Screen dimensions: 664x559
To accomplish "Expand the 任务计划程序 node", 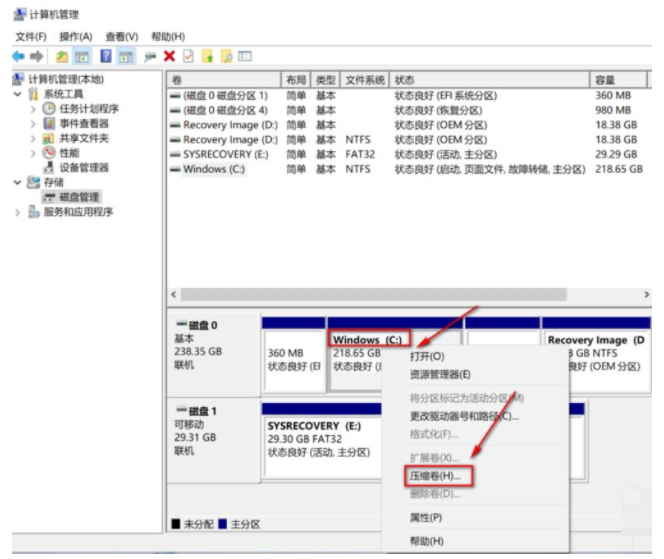I will tap(33, 109).
